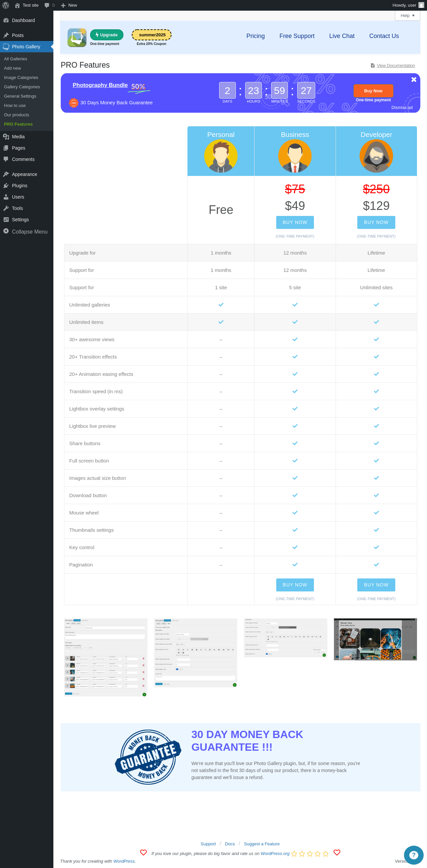Viewport: 427px width, 868px height.
Task: Go to the Pricing tab
Action: click(255, 36)
